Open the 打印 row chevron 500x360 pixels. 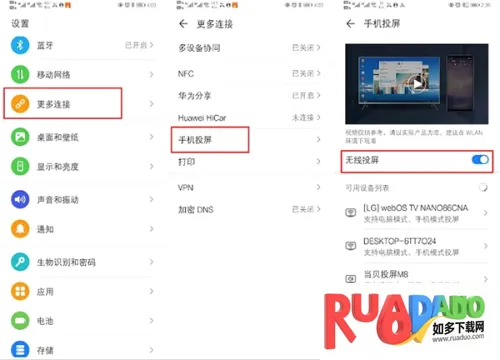pyautogui.click(x=318, y=161)
